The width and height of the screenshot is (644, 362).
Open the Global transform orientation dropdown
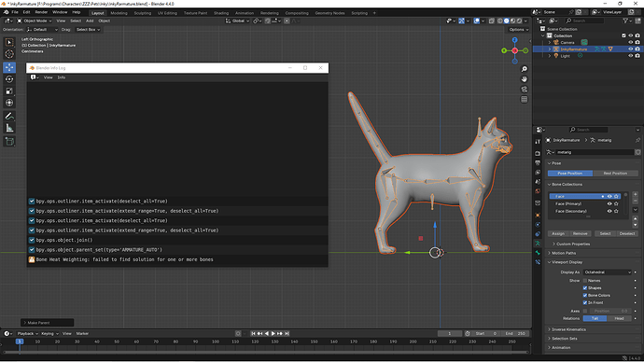pyautogui.click(x=237, y=21)
